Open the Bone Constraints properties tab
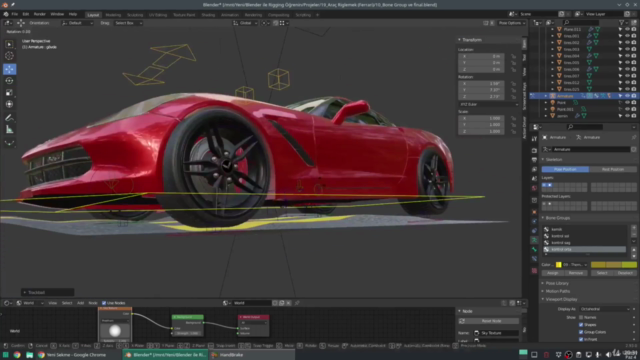Image resolution: width=640 pixels, height=360 pixels. pos(534,258)
